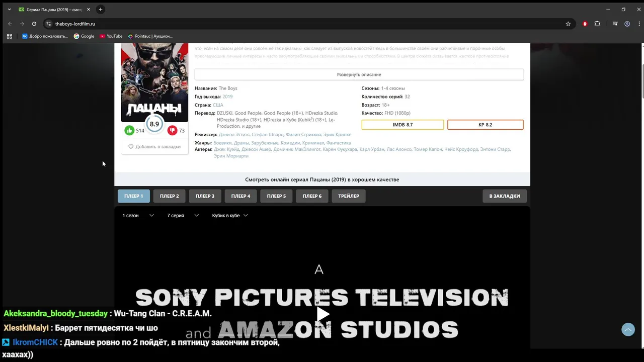Switch to ПЛЕЕР 6 tab
The image size is (644, 362).
click(312, 196)
